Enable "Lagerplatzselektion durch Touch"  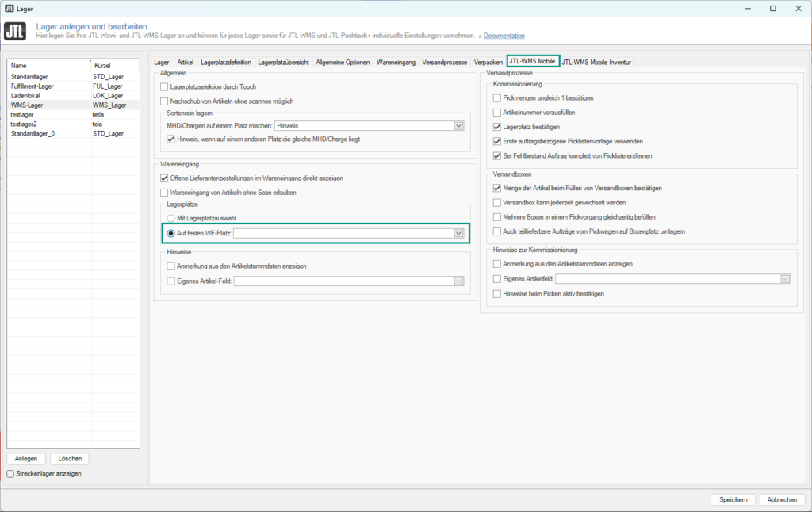[165, 87]
